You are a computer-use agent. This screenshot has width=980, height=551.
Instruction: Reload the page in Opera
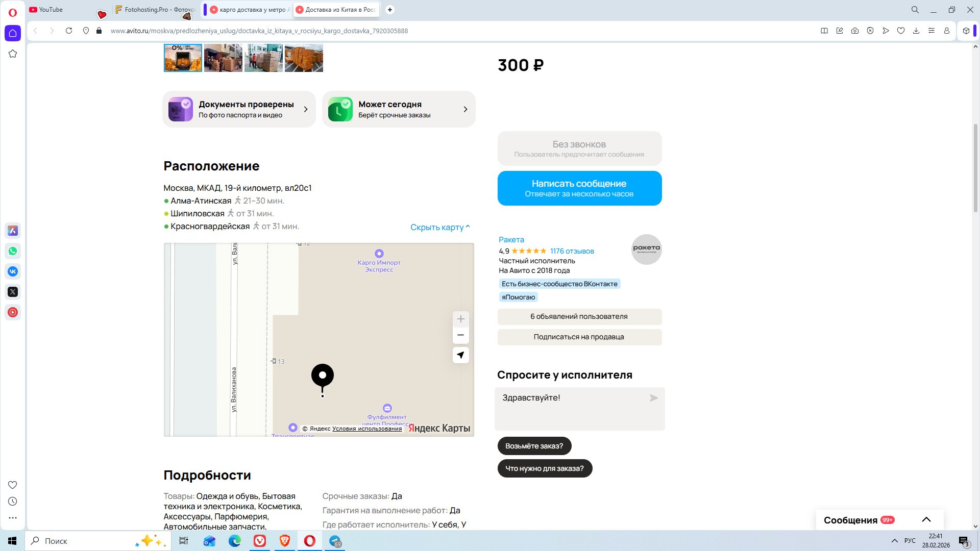(69, 31)
